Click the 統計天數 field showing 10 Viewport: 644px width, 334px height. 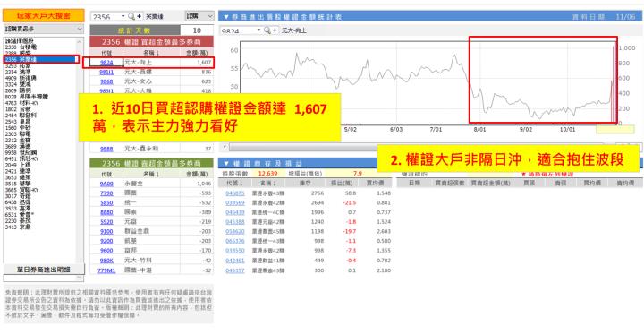click(197, 30)
